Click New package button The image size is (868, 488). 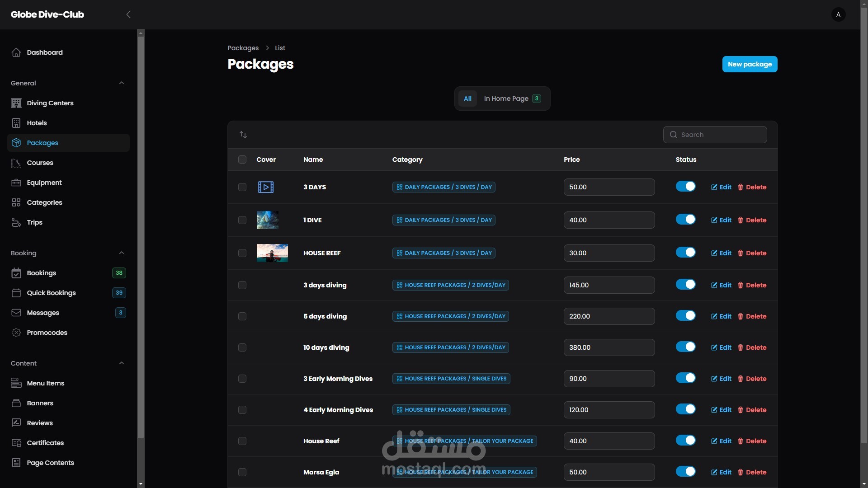(x=750, y=64)
